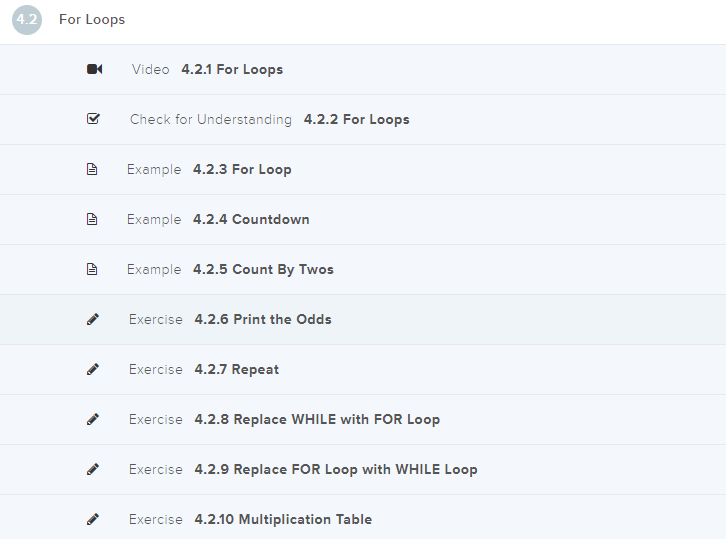Click the document icon beside 4.2.4 Countdown
The height and width of the screenshot is (539, 726).
pyautogui.click(x=93, y=219)
